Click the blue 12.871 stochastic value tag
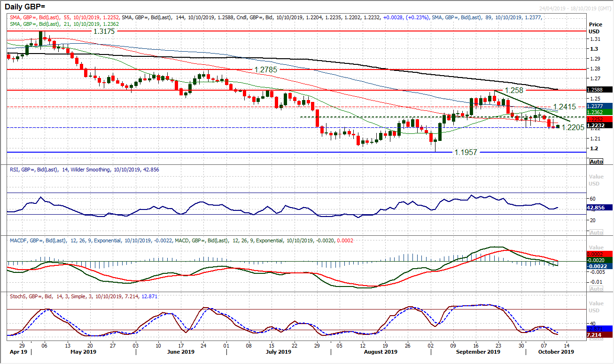 [x=599, y=328]
